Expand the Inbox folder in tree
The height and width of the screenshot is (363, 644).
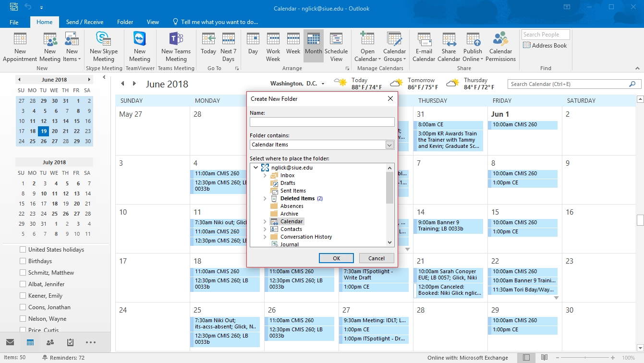pyautogui.click(x=265, y=176)
